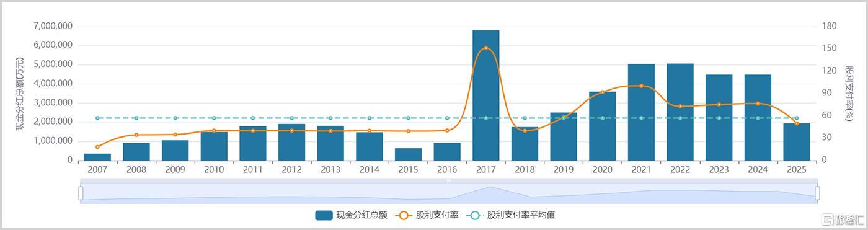Click the 2018 dividend bar
Image resolution: width=868 pixels, height=230 pixels.
click(x=525, y=144)
